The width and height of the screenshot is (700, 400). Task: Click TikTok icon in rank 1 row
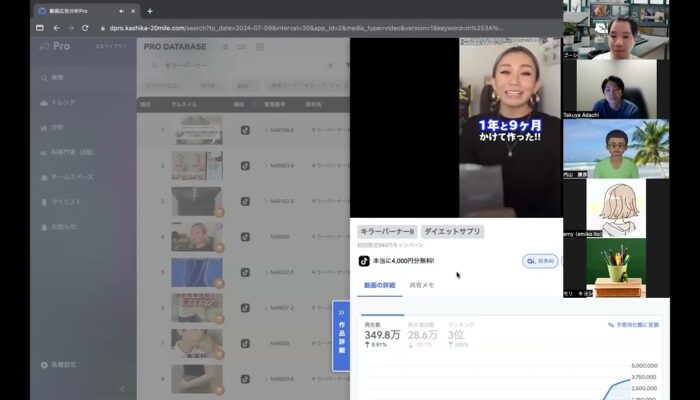click(245, 130)
